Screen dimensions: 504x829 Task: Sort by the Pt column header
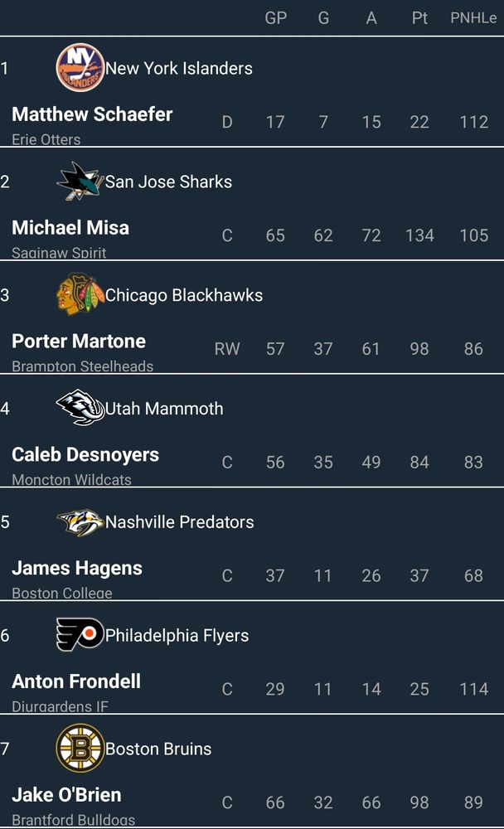419,18
